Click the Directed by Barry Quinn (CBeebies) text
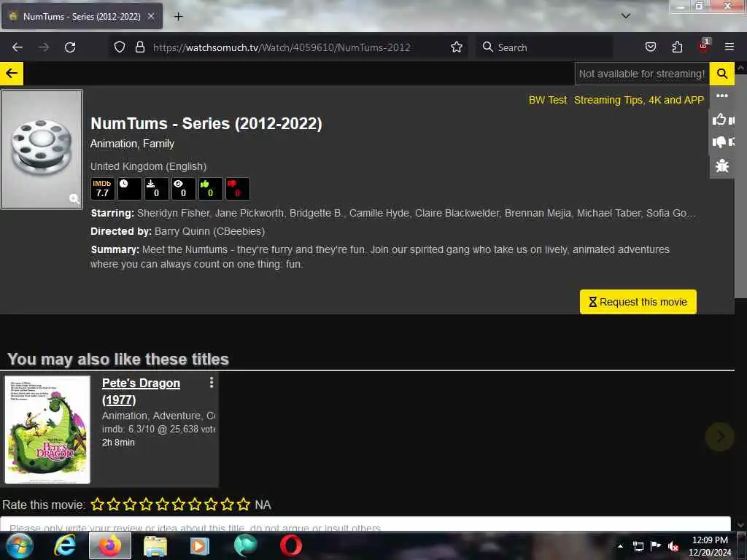747x560 pixels. pyautogui.click(x=178, y=231)
